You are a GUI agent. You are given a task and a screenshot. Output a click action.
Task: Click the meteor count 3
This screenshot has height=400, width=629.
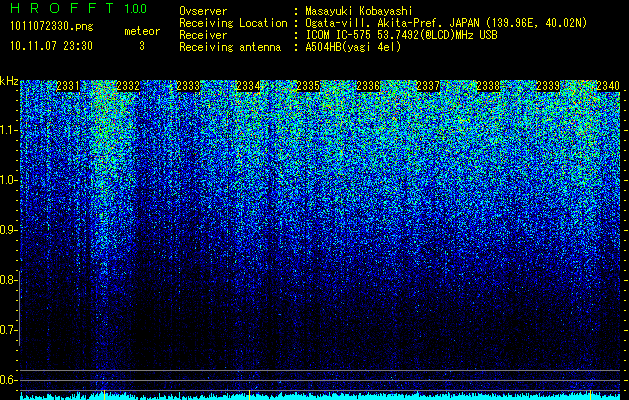[142, 46]
